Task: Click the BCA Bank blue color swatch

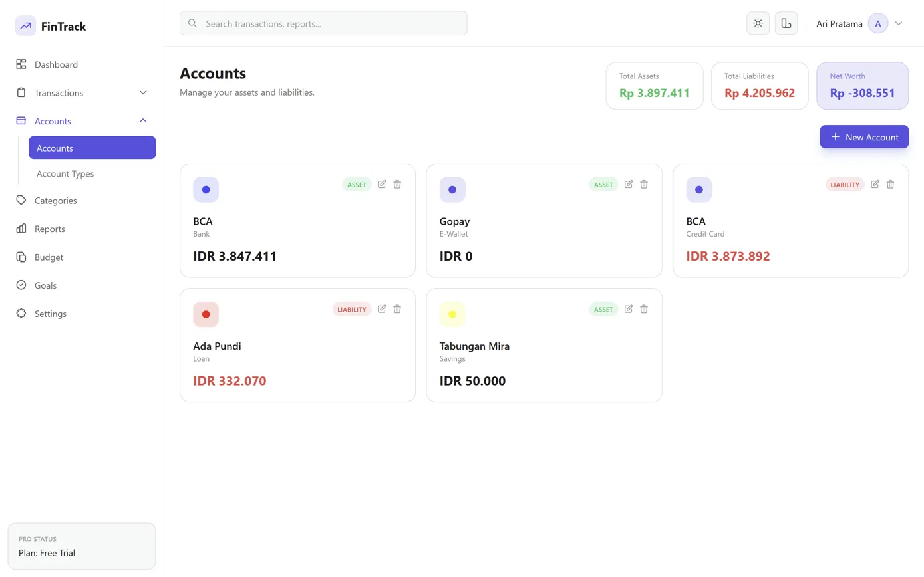Action: [x=206, y=190]
